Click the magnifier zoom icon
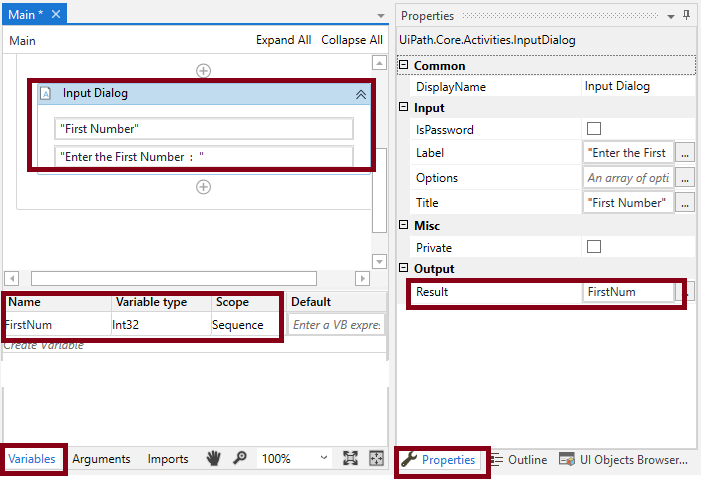Viewport: 701px width, 480px height. coord(240,458)
